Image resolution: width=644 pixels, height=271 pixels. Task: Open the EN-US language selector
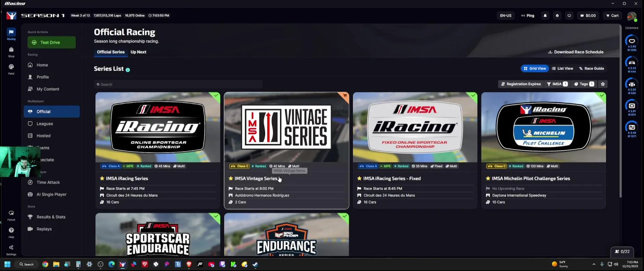(505, 15)
